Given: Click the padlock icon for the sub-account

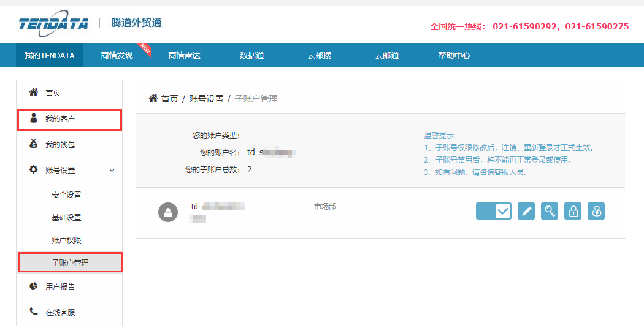Looking at the screenshot, I should 573,211.
